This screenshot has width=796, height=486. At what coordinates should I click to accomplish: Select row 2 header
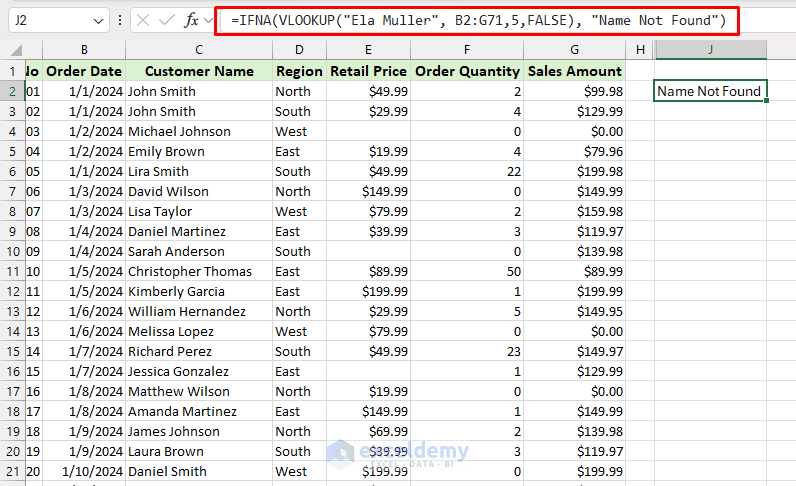pos(11,91)
